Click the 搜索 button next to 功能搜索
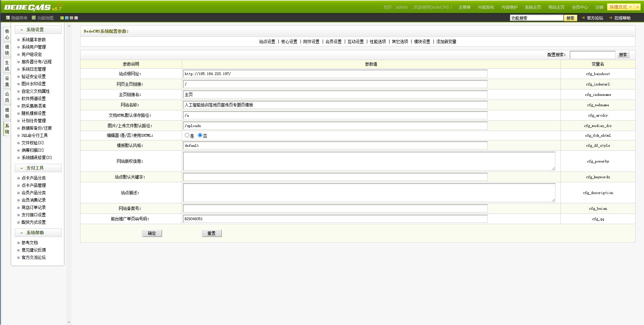Image resolution: width=644 pixels, height=325 pixels. coord(570,18)
